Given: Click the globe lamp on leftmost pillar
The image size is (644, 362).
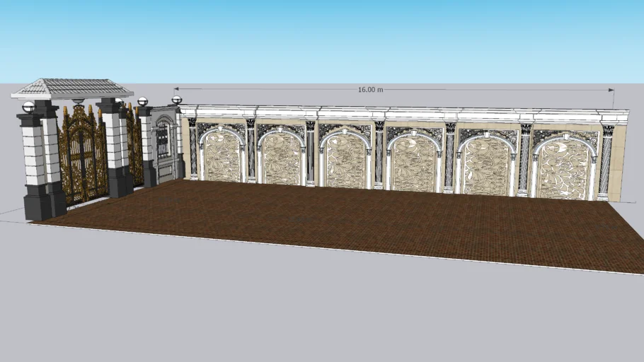Looking at the screenshot, I should pyautogui.click(x=28, y=107).
